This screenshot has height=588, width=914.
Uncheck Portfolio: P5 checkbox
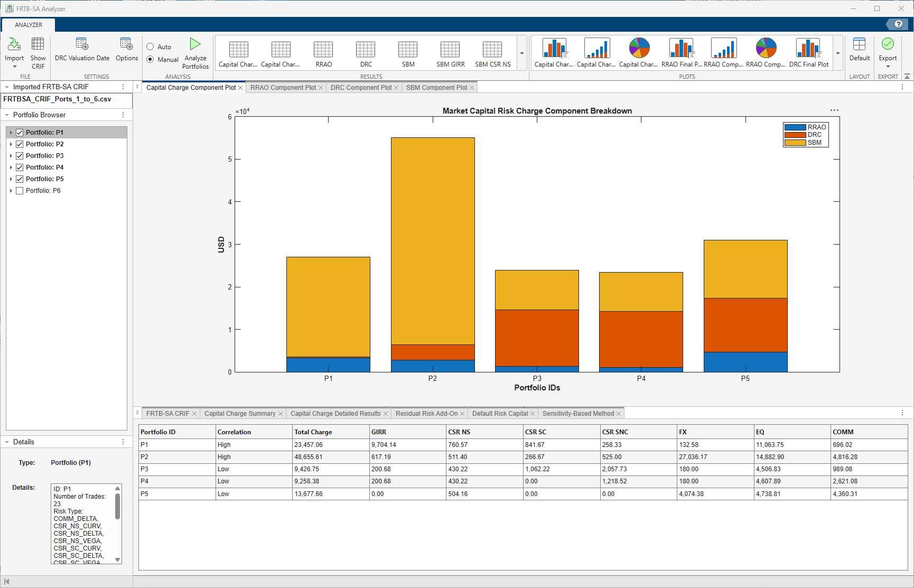point(20,179)
